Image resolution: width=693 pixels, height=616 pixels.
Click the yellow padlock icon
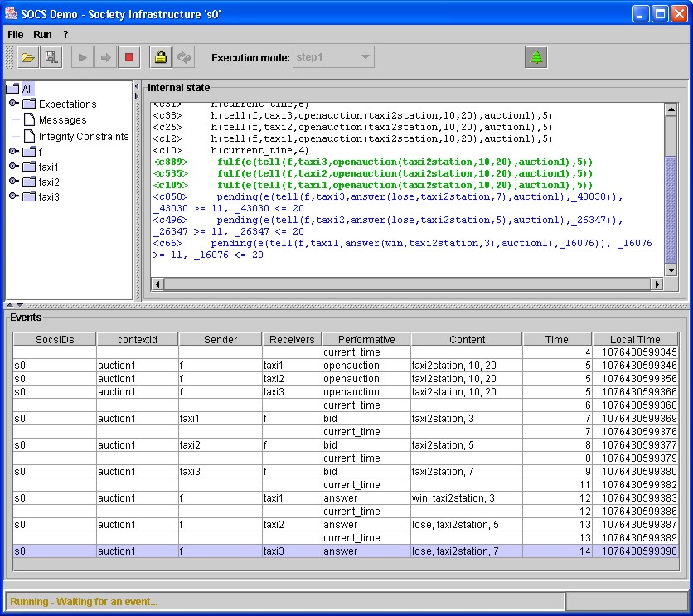tap(160, 57)
